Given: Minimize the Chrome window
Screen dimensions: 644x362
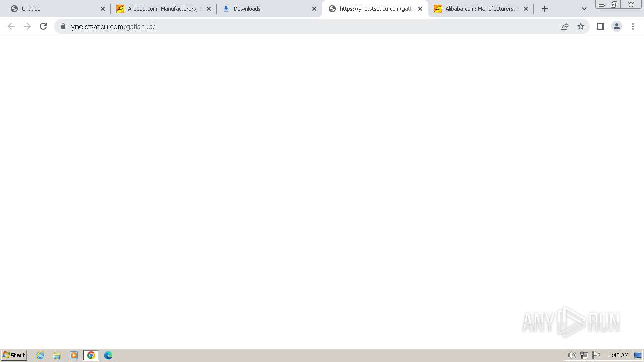Looking at the screenshot, I should coord(602,5).
